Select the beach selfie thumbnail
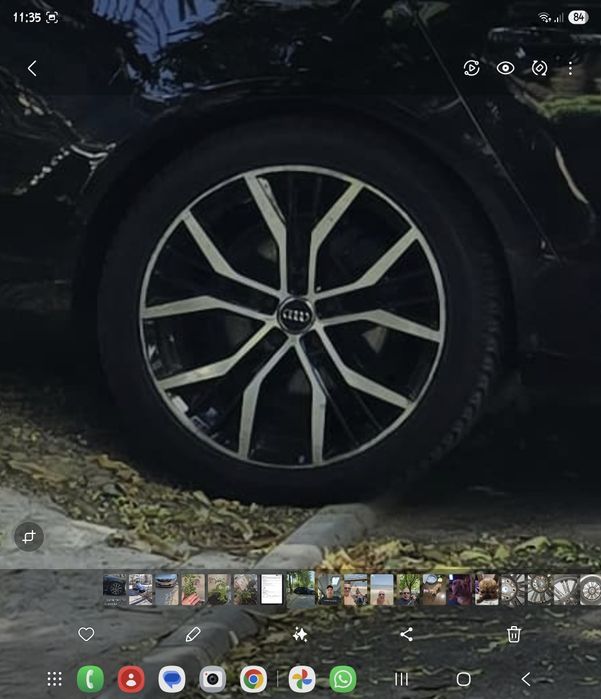Viewport: 601px width, 699px height. [382, 589]
